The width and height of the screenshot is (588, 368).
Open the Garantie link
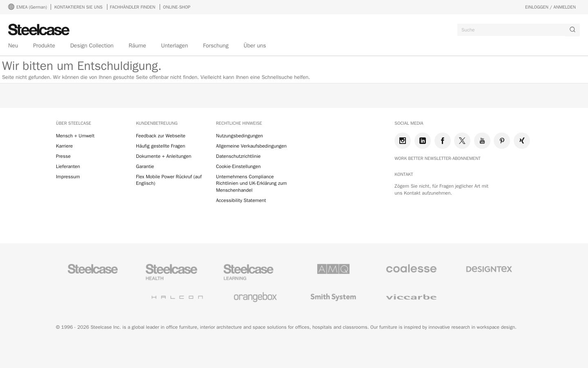coord(145,166)
